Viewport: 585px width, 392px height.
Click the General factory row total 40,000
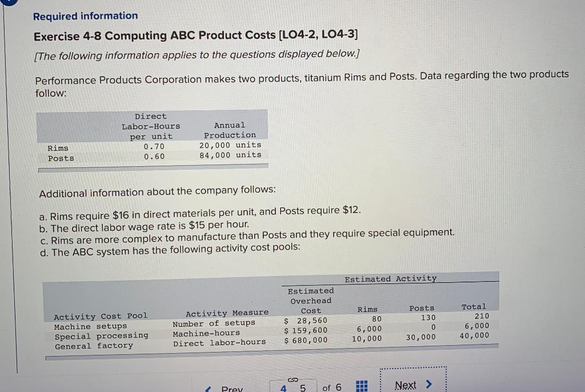pyautogui.click(x=474, y=337)
